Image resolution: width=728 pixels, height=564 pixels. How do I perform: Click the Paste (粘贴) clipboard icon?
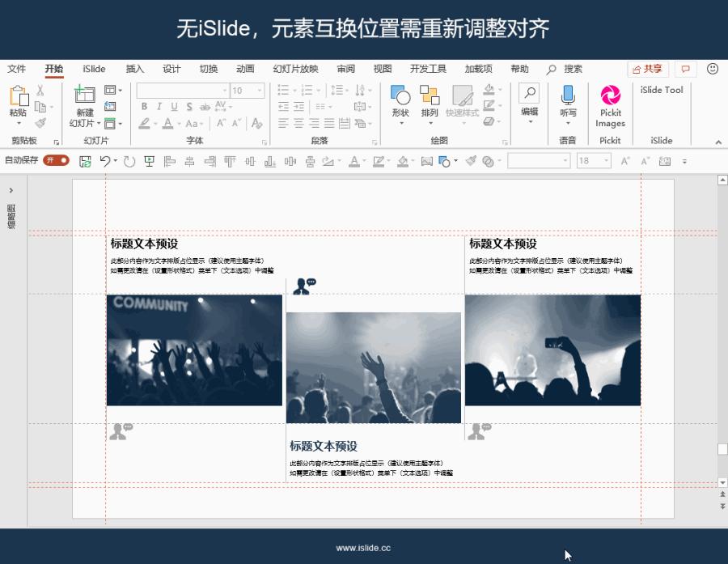(19, 95)
